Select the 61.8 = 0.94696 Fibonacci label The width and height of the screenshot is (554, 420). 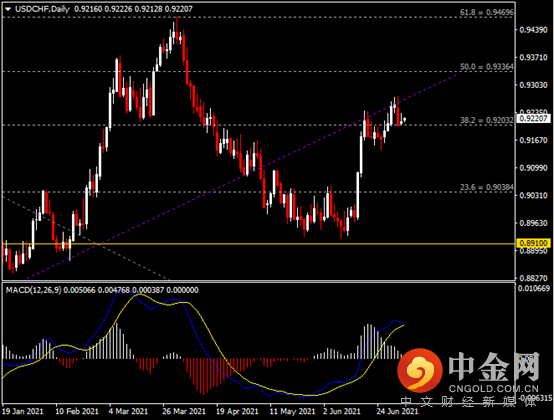pos(487,12)
